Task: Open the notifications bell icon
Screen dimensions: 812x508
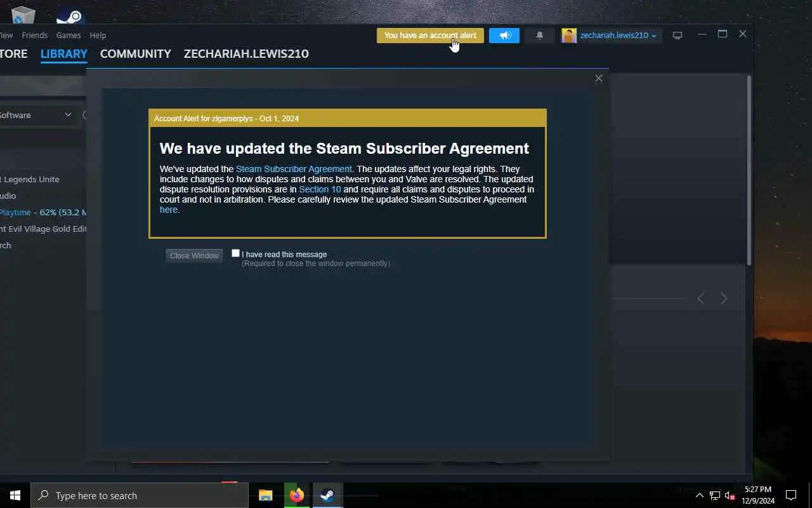Action: pyautogui.click(x=540, y=36)
